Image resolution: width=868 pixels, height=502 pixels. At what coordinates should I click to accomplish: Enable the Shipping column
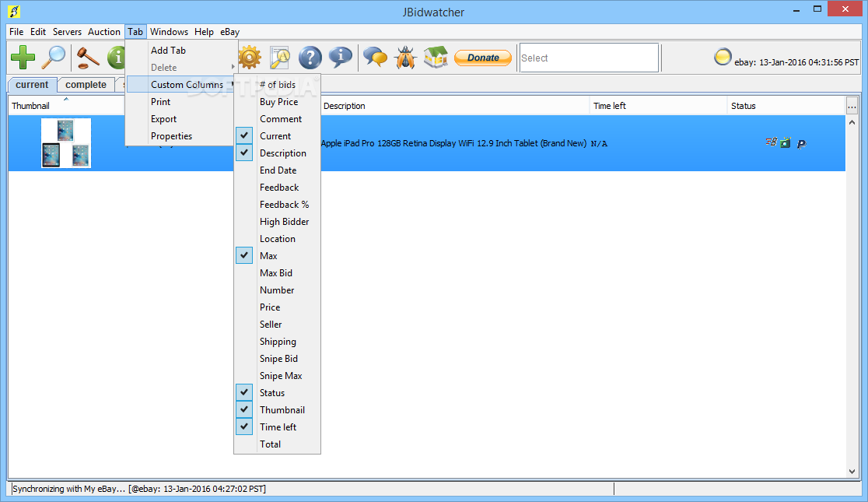pos(277,342)
